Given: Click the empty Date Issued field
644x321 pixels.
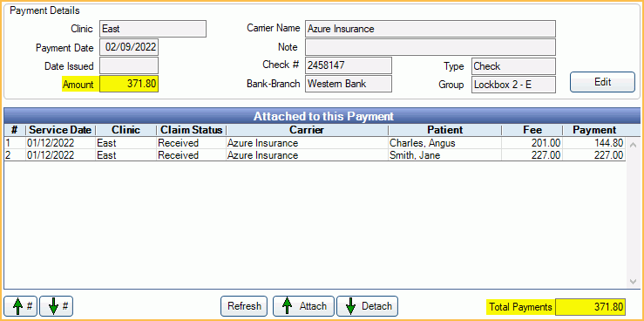Looking at the screenshot, I should (129, 65).
